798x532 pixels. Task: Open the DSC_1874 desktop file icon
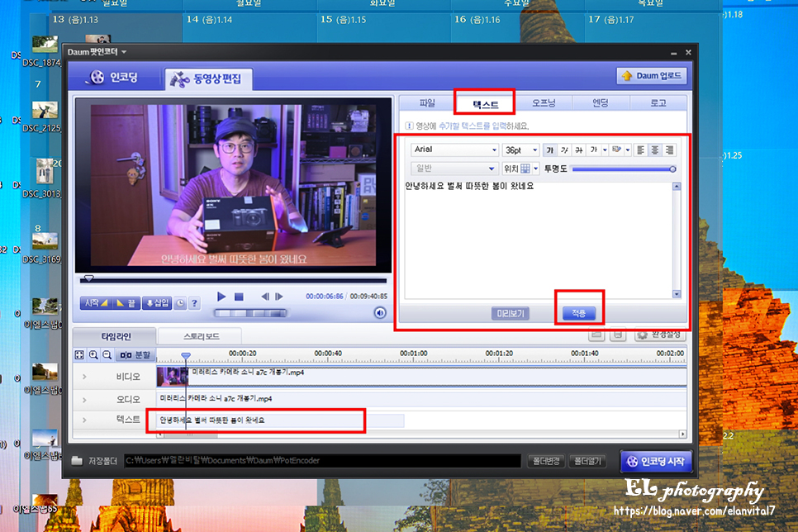pyautogui.click(x=45, y=51)
